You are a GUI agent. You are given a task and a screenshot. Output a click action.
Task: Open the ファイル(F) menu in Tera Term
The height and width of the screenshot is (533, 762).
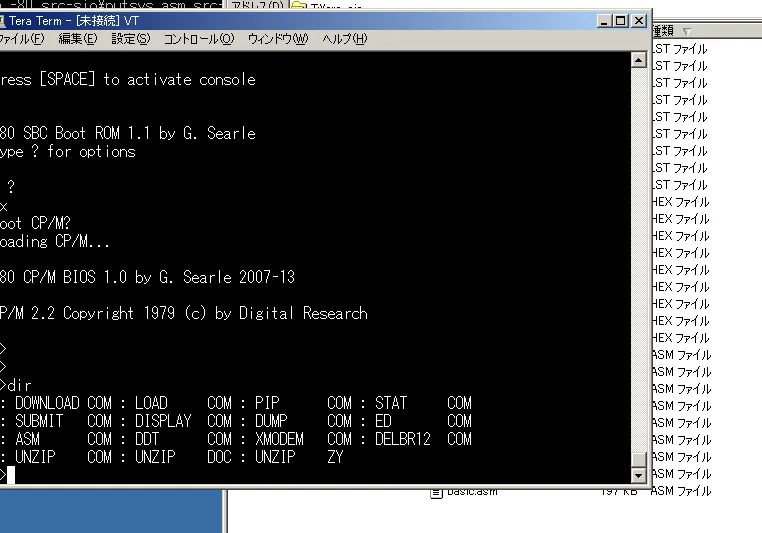[21, 38]
